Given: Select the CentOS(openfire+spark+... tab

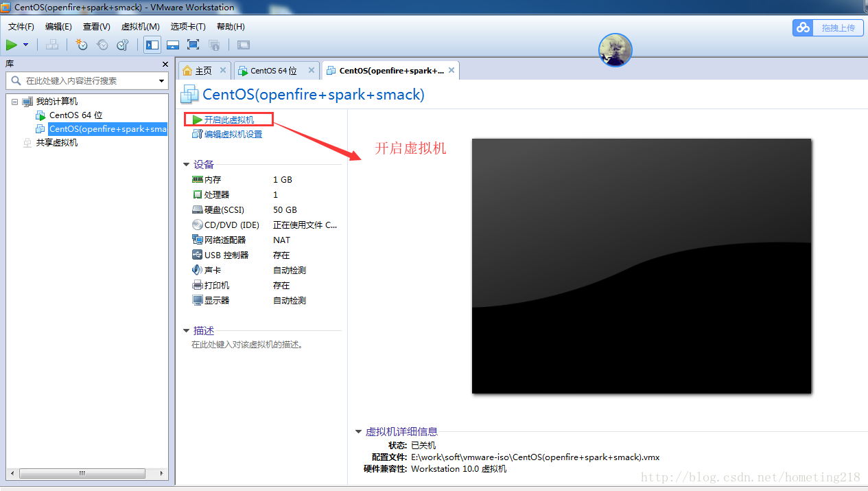Looking at the screenshot, I should point(391,71).
